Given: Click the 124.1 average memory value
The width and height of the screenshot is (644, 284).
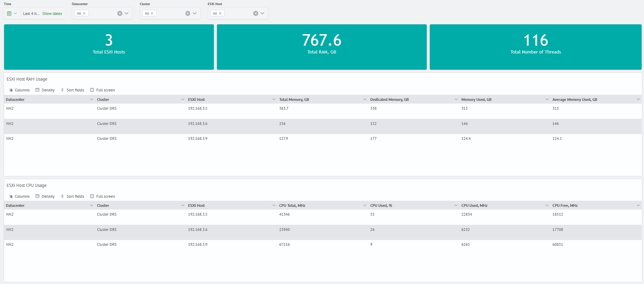Looking at the screenshot, I should click(x=557, y=139).
